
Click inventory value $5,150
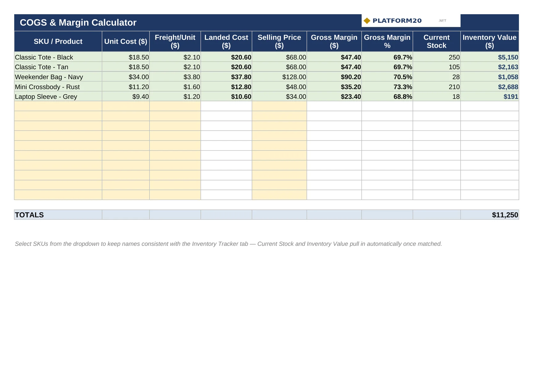tap(490, 57)
